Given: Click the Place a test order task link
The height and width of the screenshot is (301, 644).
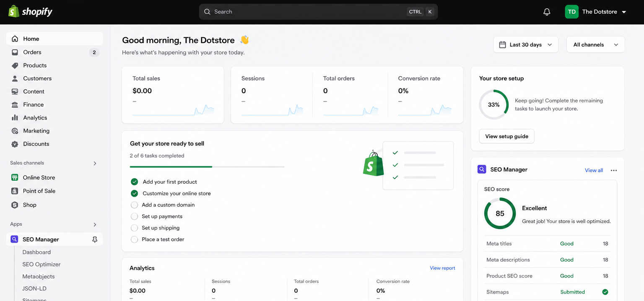Looking at the screenshot, I should (x=163, y=239).
